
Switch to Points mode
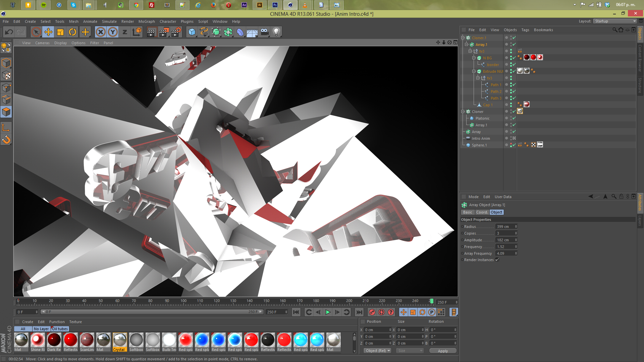[6, 87]
